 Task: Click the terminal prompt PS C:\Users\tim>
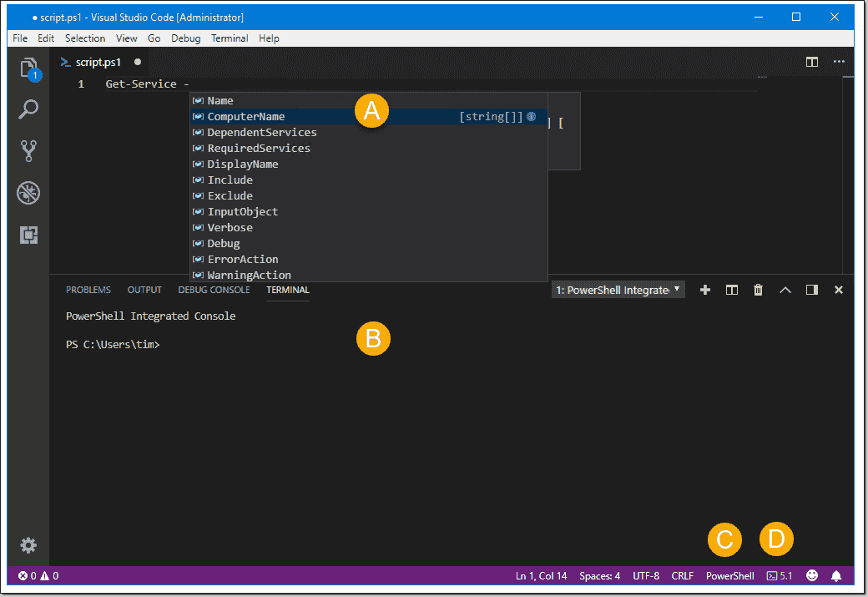tap(113, 345)
